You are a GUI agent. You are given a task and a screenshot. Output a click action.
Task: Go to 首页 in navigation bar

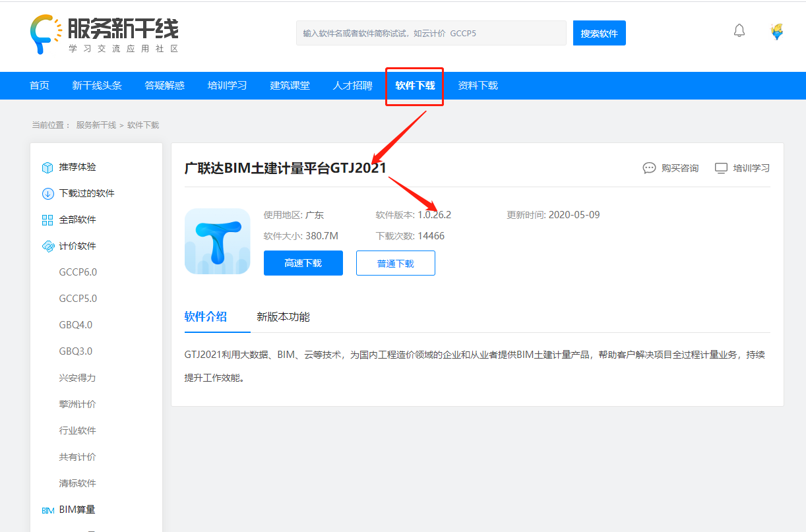pyautogui.click(x=40, y=86)
